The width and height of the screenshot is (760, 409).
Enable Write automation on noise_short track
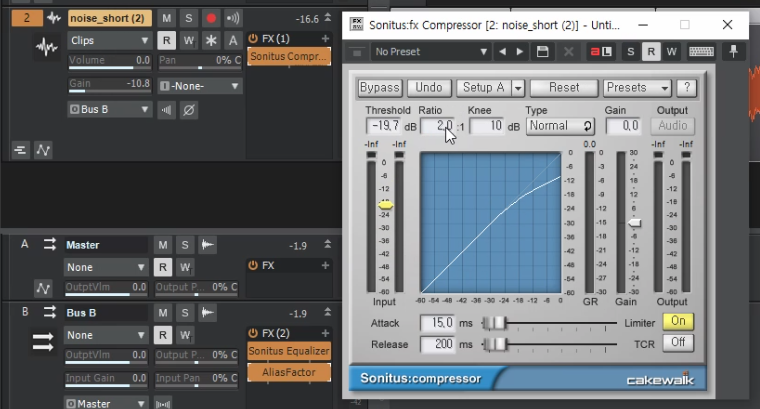coord(189,40)
